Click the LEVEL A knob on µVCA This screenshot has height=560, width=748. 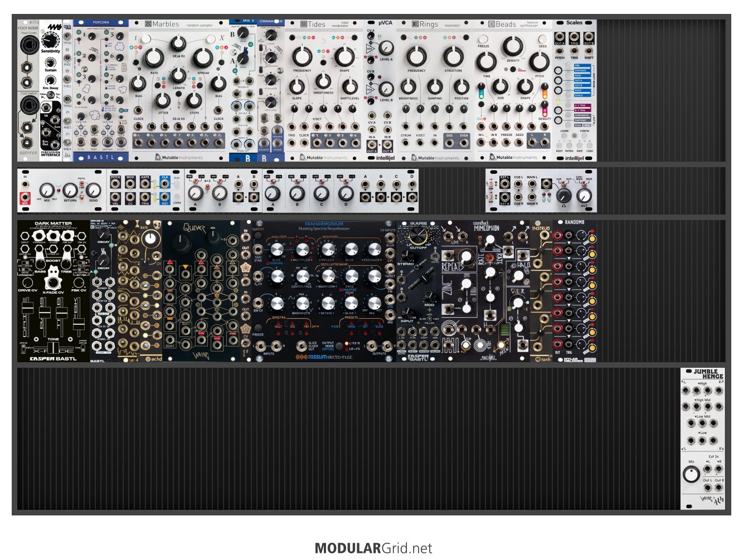[386, 48]
